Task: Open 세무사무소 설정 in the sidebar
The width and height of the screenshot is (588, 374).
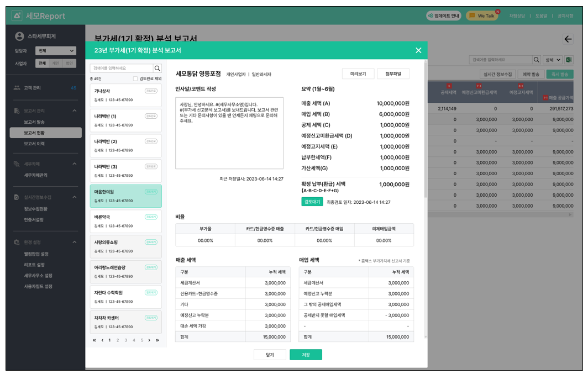Action: click(x=38, y=276)
